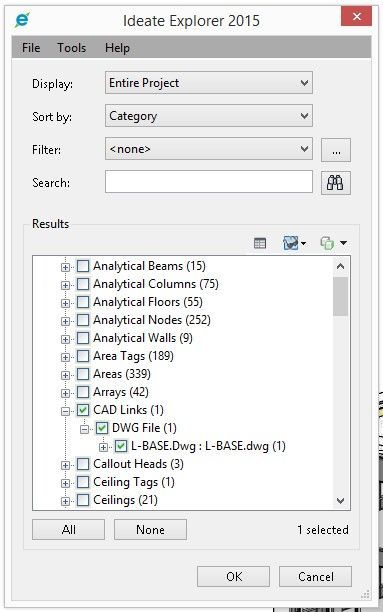Screen dimensions: 383x612
Task: Uncheck the DWG File (1) checkbox
Action: click(x=102, y=428)
